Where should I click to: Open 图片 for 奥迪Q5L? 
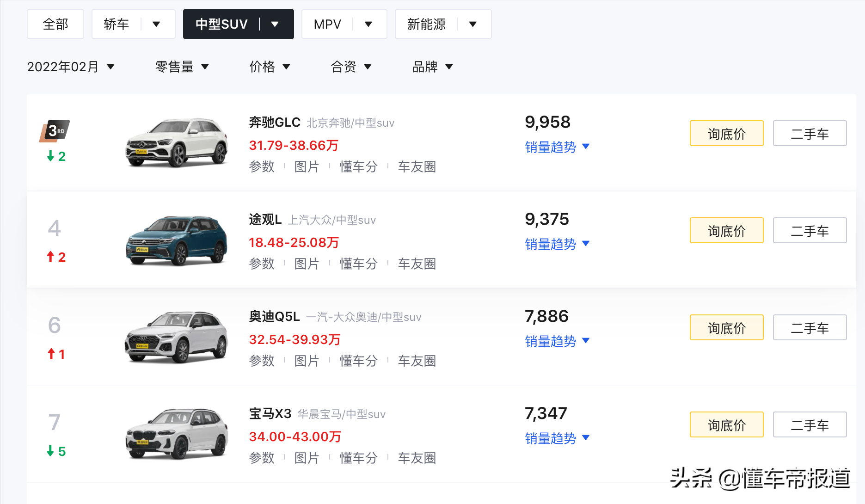pyautogui.click(x=307, y=361)
